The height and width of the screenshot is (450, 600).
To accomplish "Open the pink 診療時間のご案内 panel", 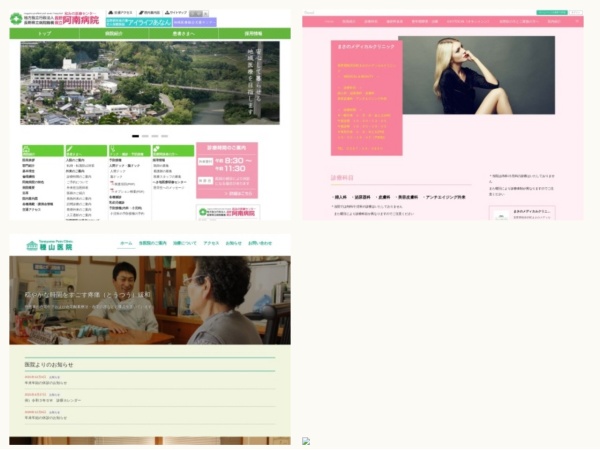I will pos(227,169).
